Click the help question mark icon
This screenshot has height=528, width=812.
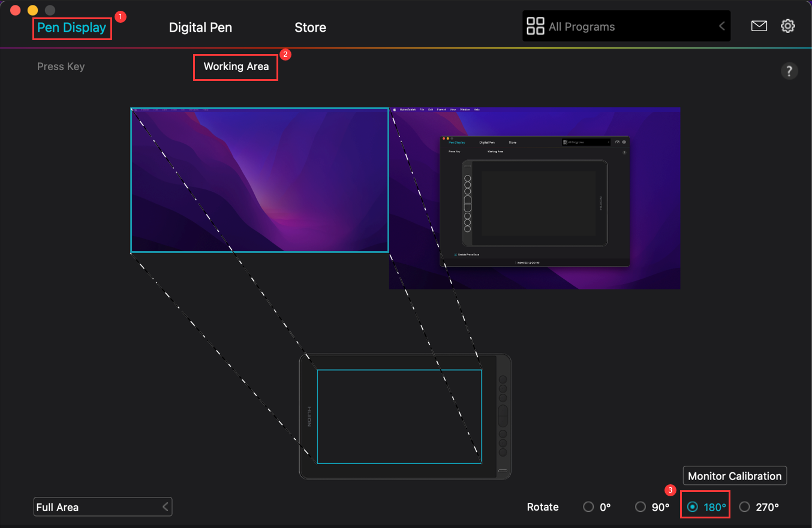click(x=790, y=71)
